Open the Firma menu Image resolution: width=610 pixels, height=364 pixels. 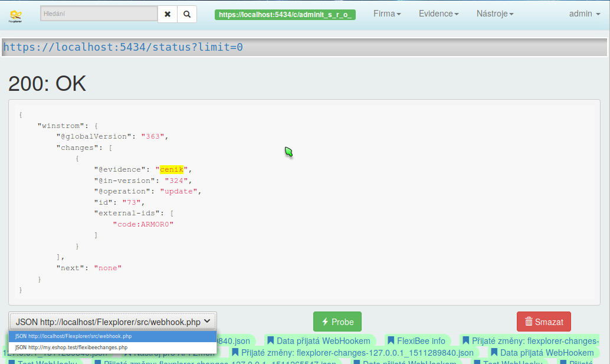click(387, 14)
